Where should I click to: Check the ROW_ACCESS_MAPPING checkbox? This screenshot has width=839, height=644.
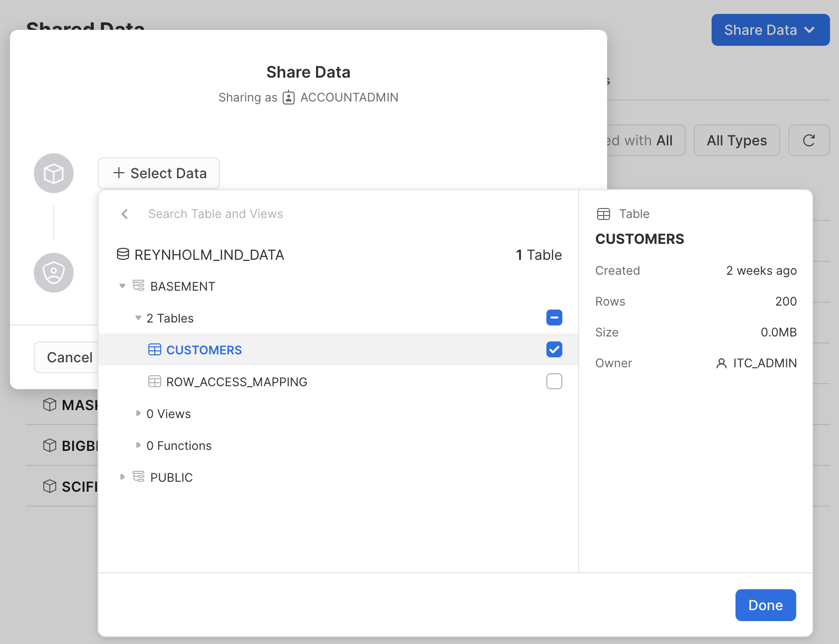pos(554,381)
